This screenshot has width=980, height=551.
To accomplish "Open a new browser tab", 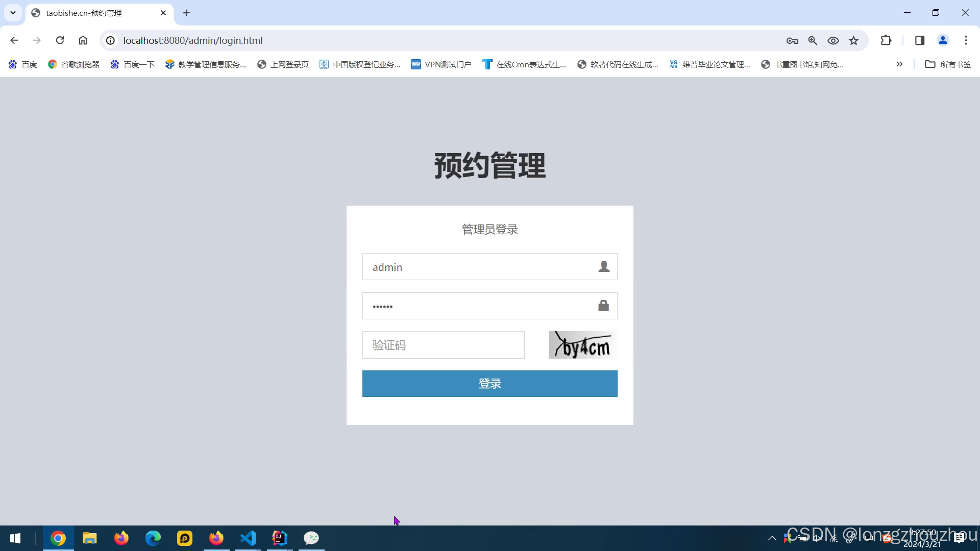I will click(186, 13).
